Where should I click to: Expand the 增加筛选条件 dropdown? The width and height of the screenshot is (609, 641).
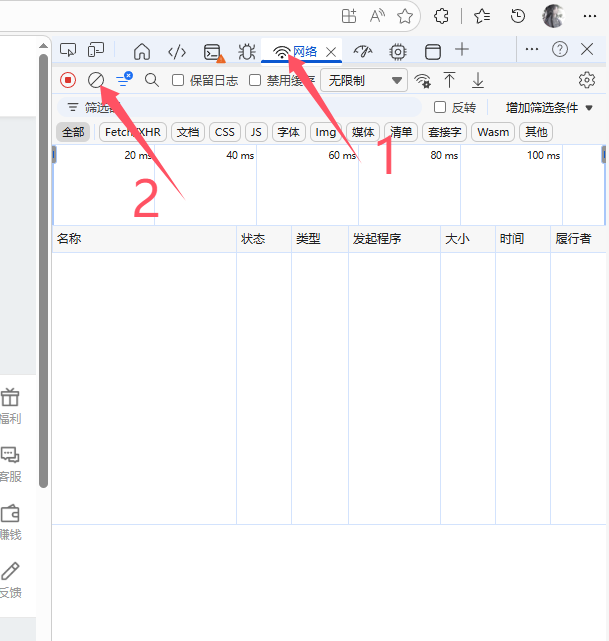click(x=549, y=107)
